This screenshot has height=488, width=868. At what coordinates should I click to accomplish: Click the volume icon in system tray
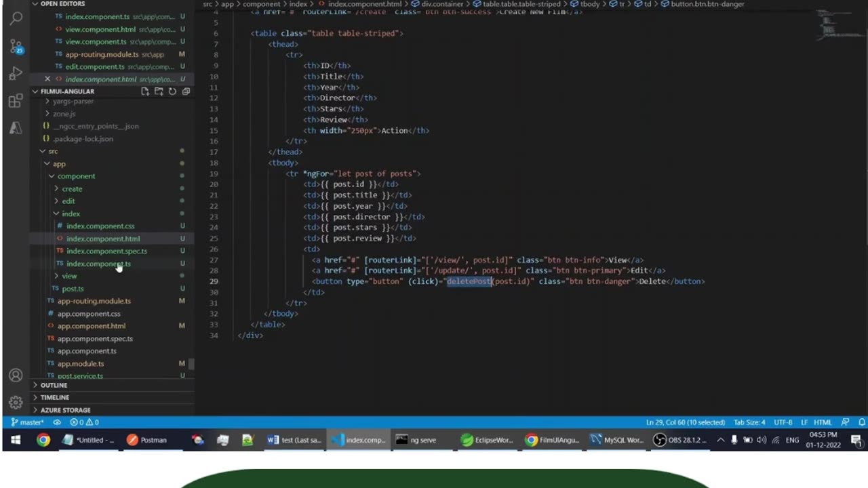pos(762,440)
